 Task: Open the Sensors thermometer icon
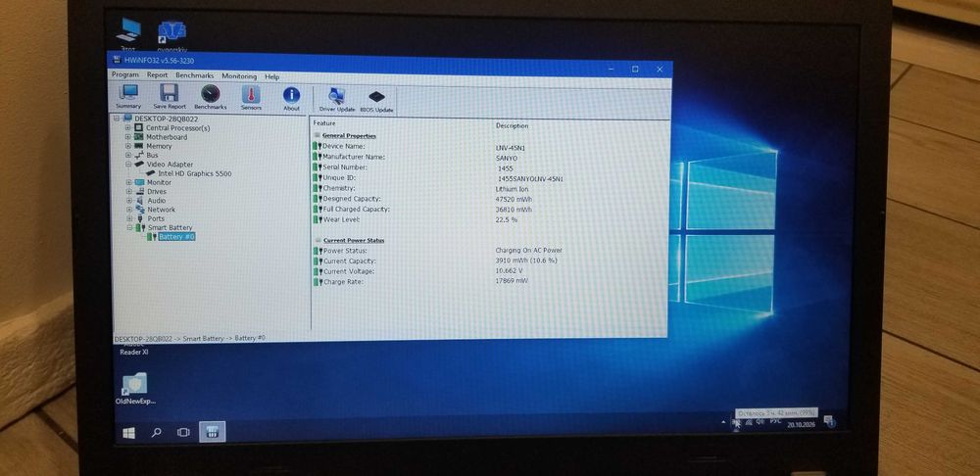click(251, 98)
